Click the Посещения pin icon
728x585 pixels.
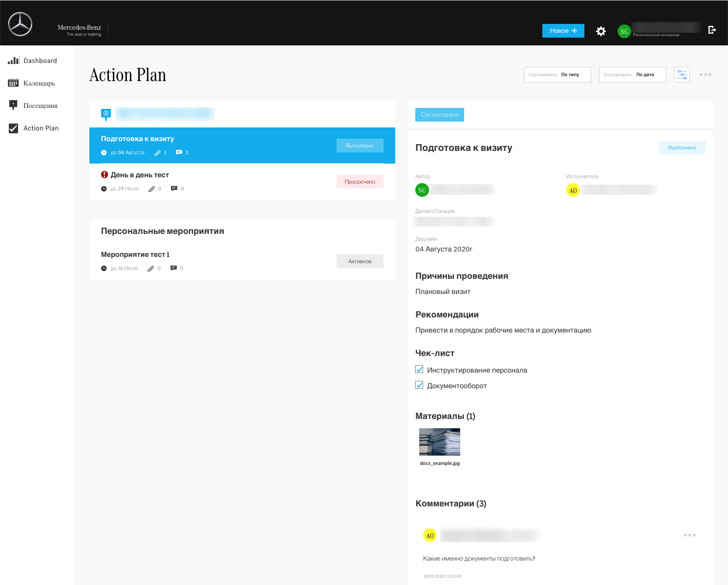[13, 105]
